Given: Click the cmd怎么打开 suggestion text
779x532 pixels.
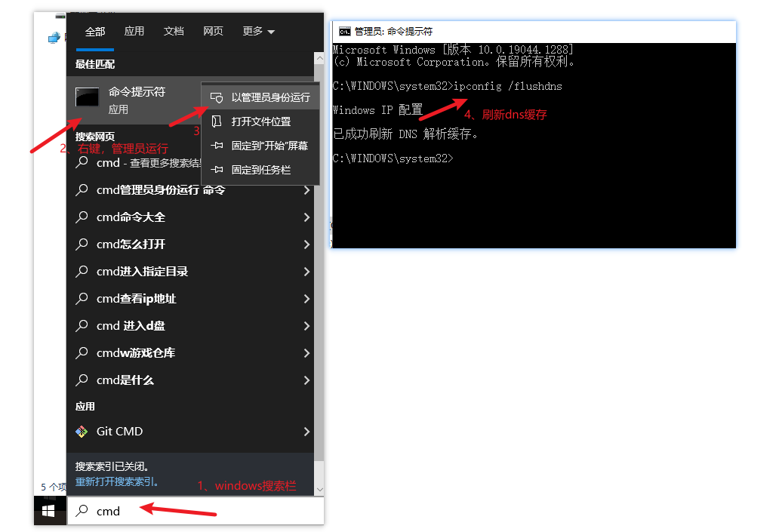Looking at the screenshot, I should 131,244.
